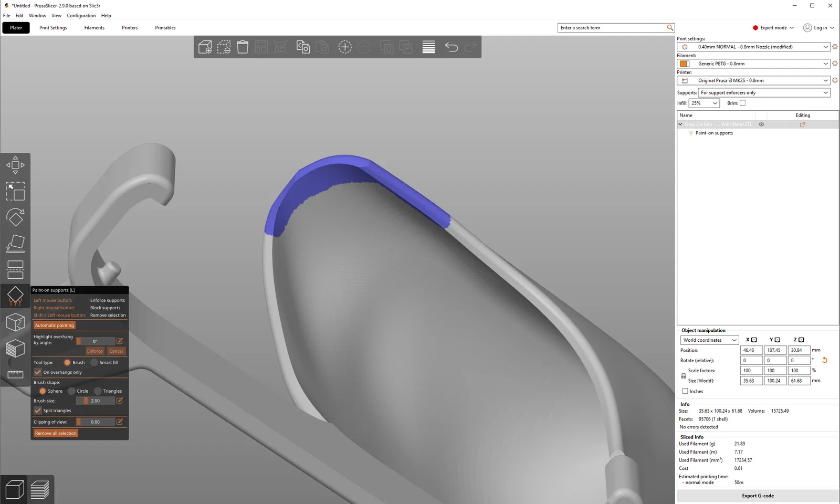This screenshot has height=504, width=840.
Task: Click the Delete selected object trash icon
Action: click(243, 47)
